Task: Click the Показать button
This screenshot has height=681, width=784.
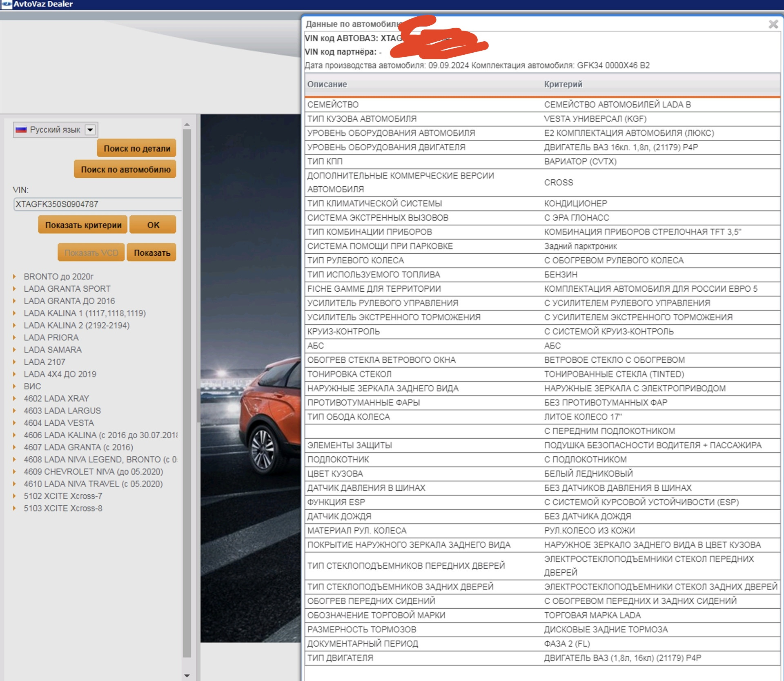Action: pos(151,253)
